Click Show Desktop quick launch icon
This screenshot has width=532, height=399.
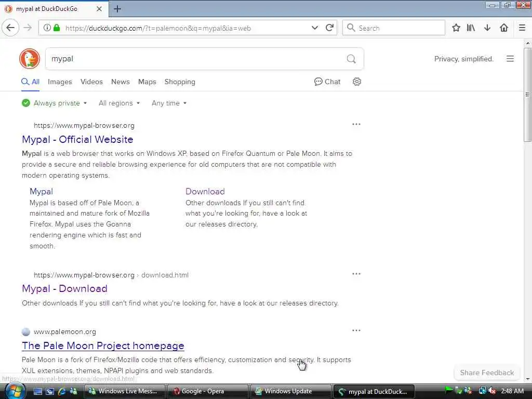pyautogui.click(x=37, y=392)
